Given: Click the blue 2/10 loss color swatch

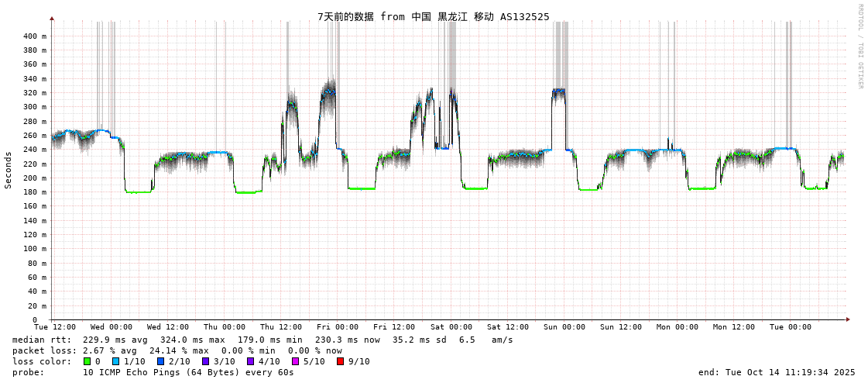Looking at the screenshot, I should click(161, 361).
